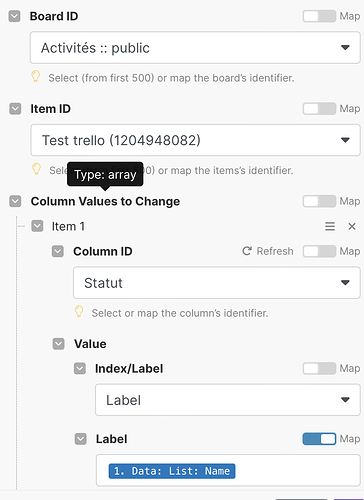
Task: Collapse the Board ID field chevron
Action: coord(14,16)
